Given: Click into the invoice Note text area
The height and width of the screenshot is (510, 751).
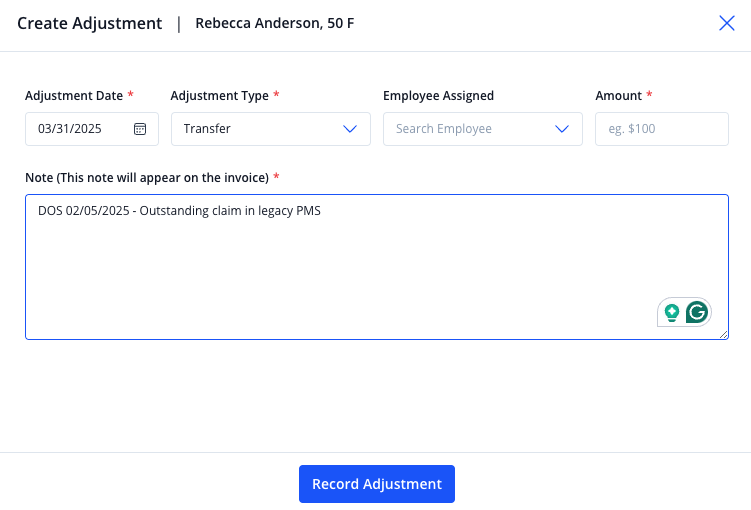Looking at the screenshot, I should pos(377,267).
